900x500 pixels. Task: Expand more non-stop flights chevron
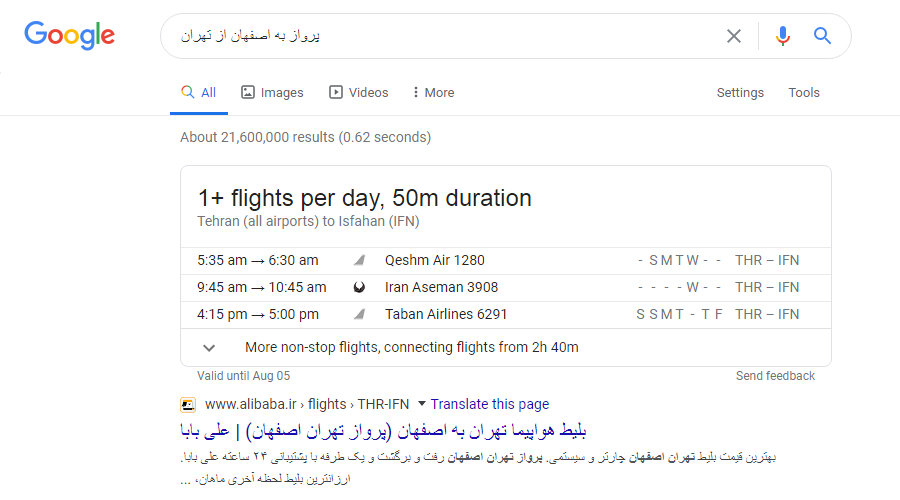(209, 348)
